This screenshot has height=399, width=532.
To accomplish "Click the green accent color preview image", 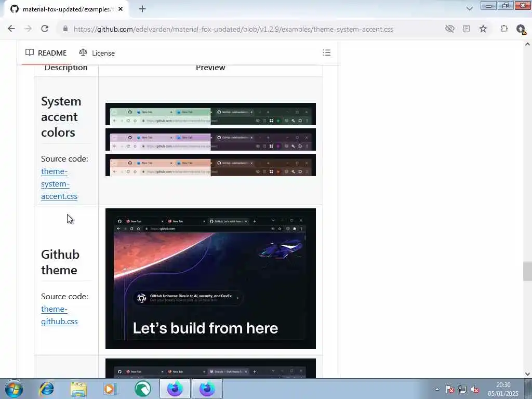I will (x=210, y=114).
